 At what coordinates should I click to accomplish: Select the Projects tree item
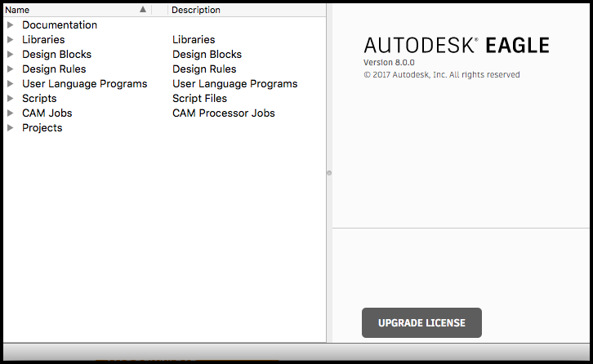click(42, 128)
